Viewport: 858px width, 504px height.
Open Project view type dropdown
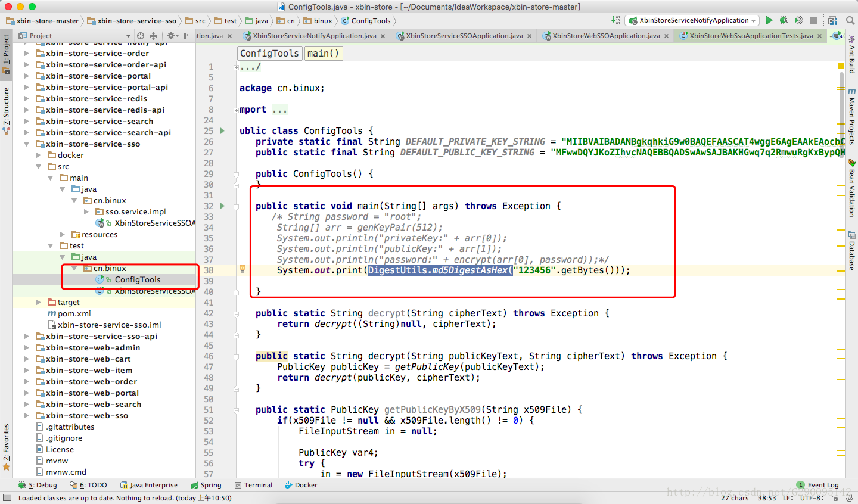click(74, 36)
